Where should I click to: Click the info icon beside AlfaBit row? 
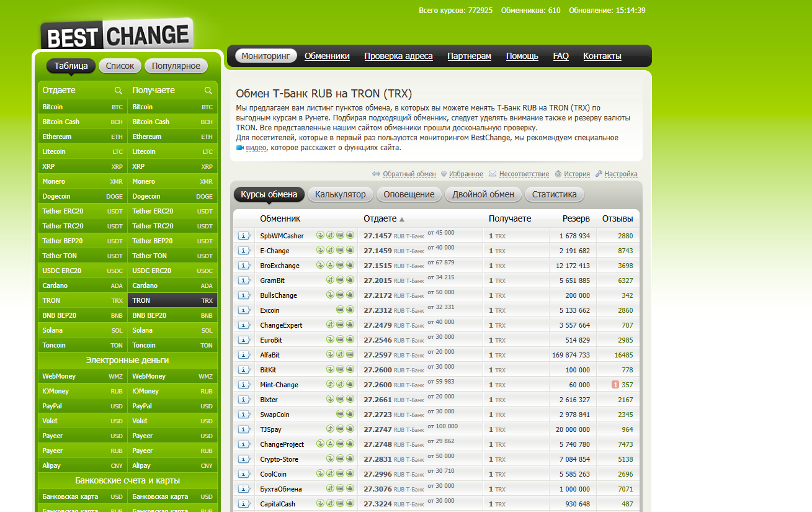(244, 355)
